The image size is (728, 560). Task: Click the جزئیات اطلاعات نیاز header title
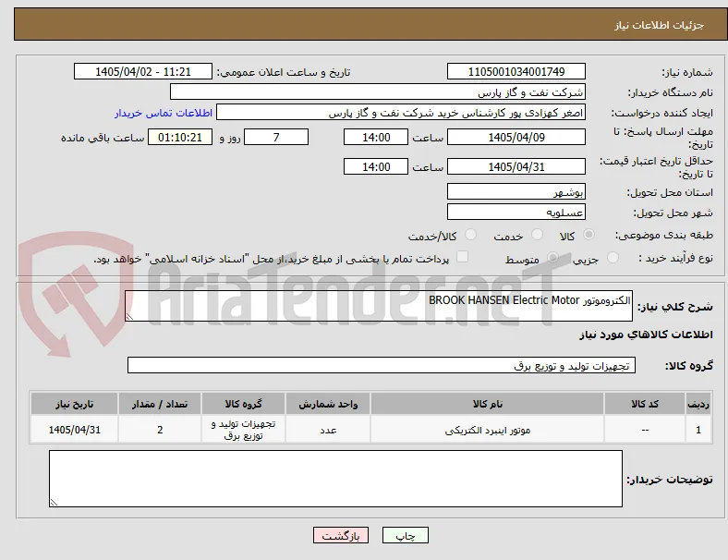(x=660, y=25)
